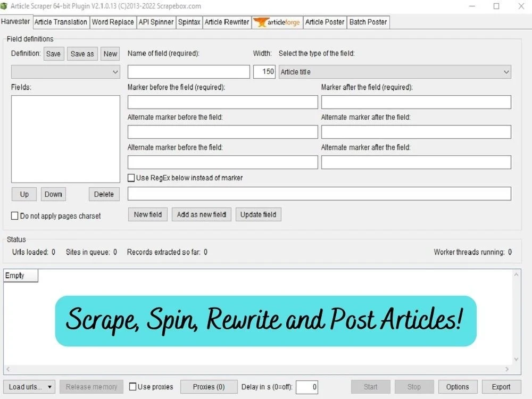Open the Proxies list

(x=209, y=387)
